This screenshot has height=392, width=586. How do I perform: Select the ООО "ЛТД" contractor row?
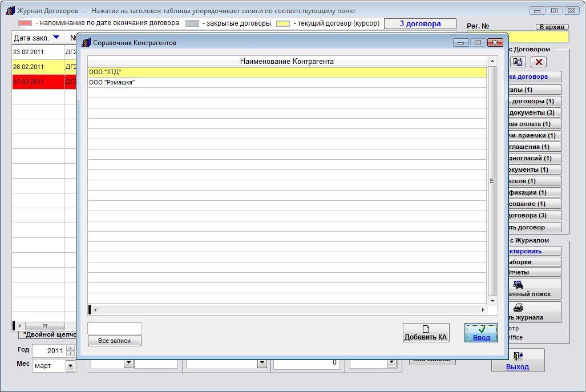287,72
